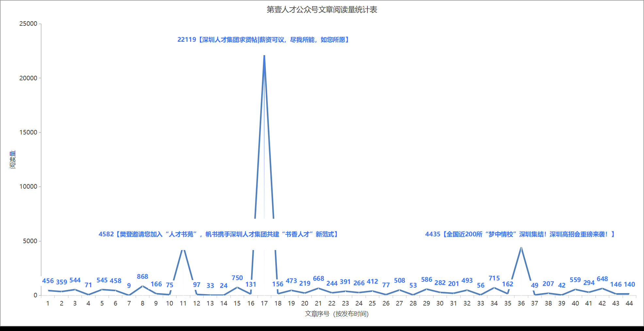This screenshot has height=331, width=644.
Task: Click x-axis tick label 36
Action: [x=521, y=303]
